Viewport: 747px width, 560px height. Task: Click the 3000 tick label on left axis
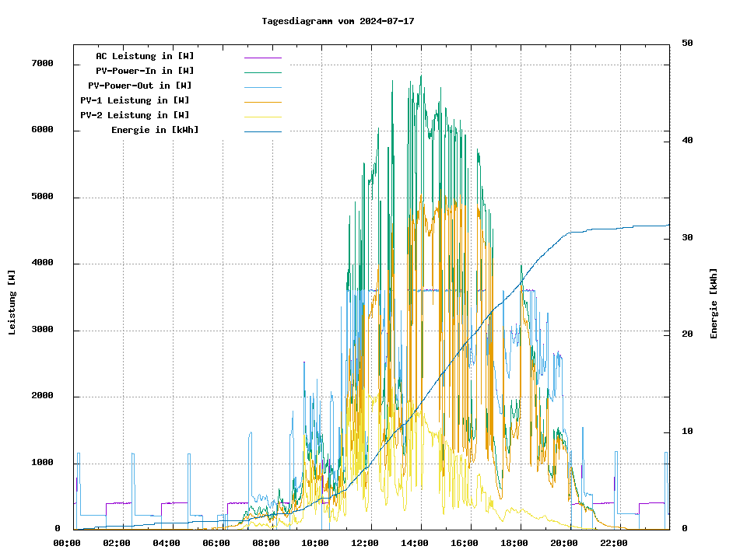(42, 331)
